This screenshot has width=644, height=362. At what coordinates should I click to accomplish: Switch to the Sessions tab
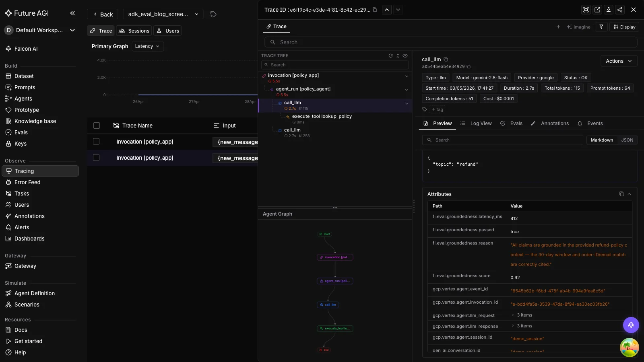click(134, 31)
